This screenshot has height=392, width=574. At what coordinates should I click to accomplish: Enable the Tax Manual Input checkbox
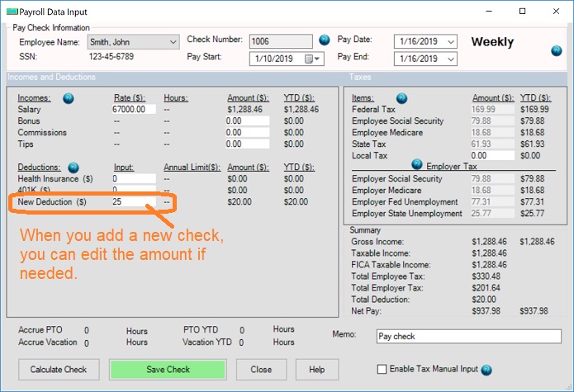coord(382,369)
